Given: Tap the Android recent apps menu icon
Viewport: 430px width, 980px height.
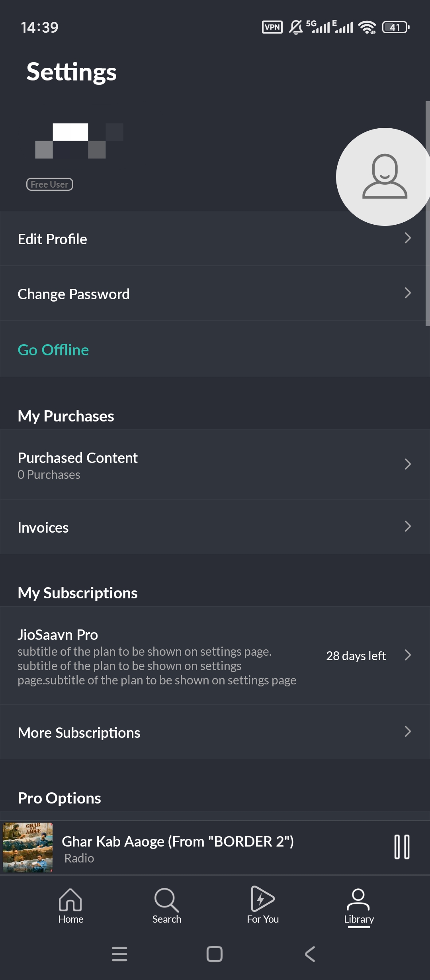Looking at the screenshot, I should click(119, 954).
